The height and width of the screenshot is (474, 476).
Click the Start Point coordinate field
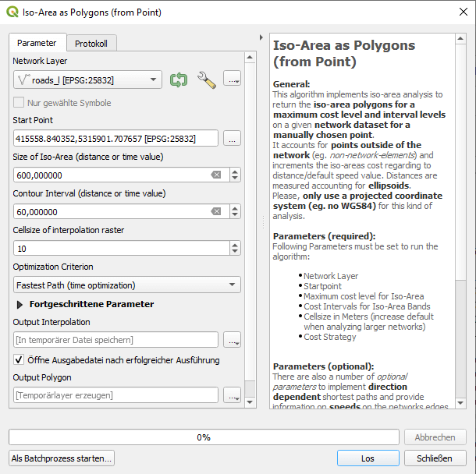pos(115,139)
